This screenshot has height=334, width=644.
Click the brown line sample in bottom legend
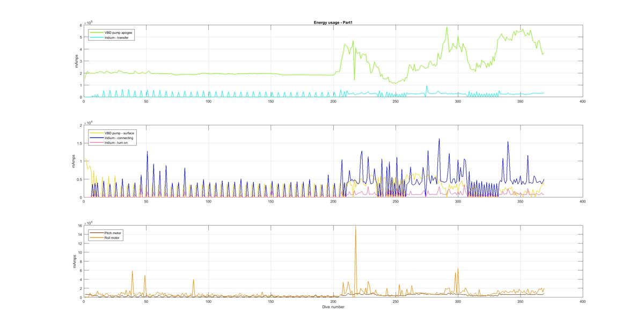pyautogui.click(x=97, y=233)
